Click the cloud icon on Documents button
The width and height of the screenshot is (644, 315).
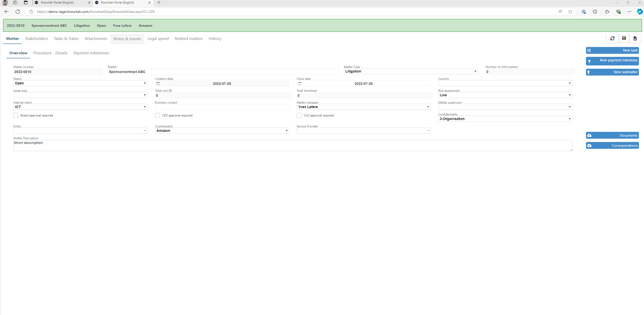tap(590, 135)
